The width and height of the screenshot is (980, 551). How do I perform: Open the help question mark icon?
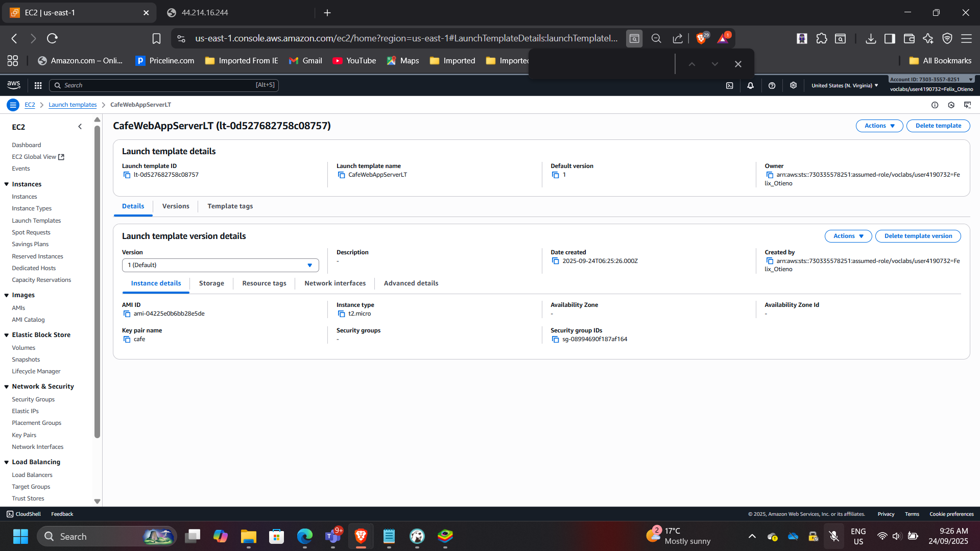click(772, 86)
